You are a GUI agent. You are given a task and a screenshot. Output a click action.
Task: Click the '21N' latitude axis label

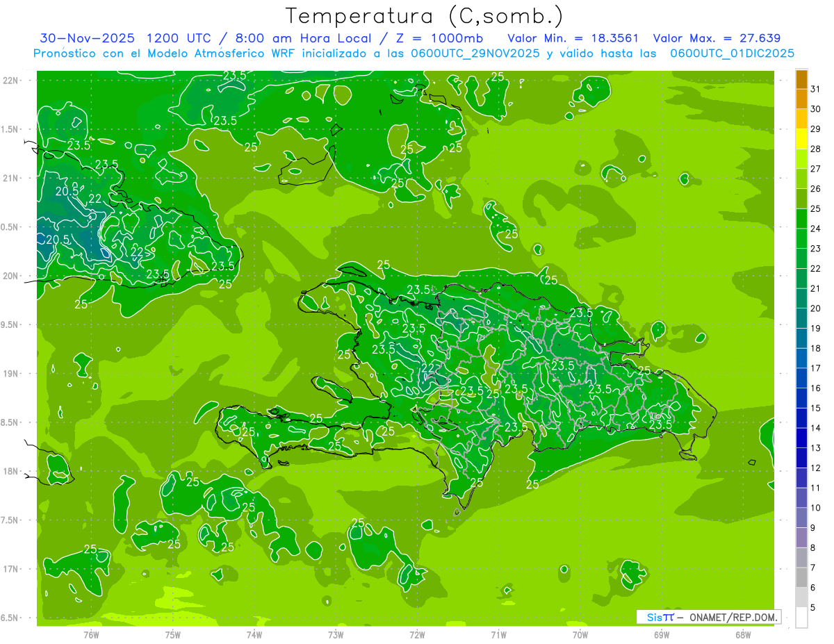coord(10,178)
